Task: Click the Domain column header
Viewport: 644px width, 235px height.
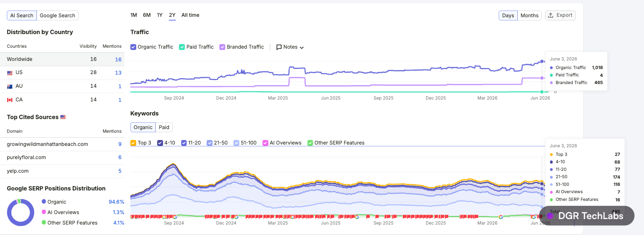Action: 15,131
